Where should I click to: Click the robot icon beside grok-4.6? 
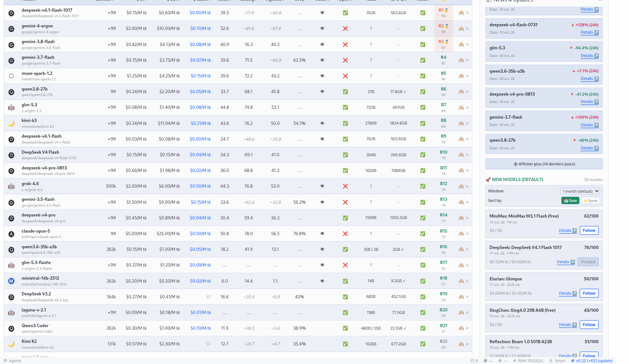pos(11,186)
